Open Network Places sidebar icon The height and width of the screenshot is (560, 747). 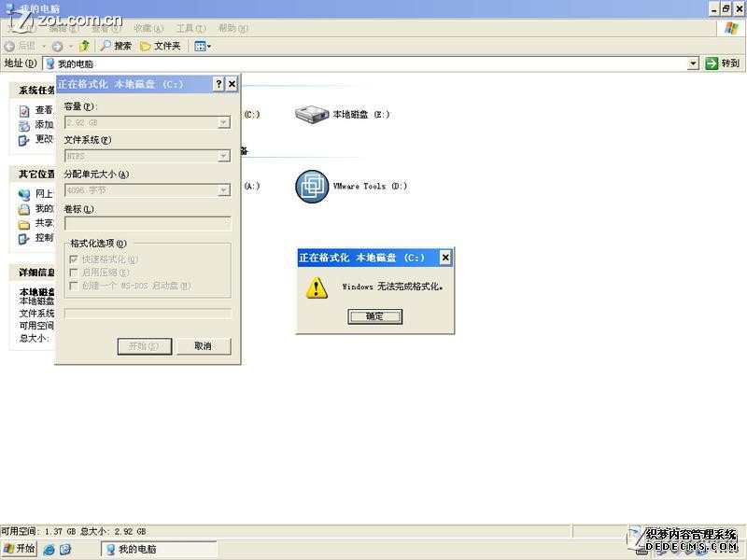[24, 195]
